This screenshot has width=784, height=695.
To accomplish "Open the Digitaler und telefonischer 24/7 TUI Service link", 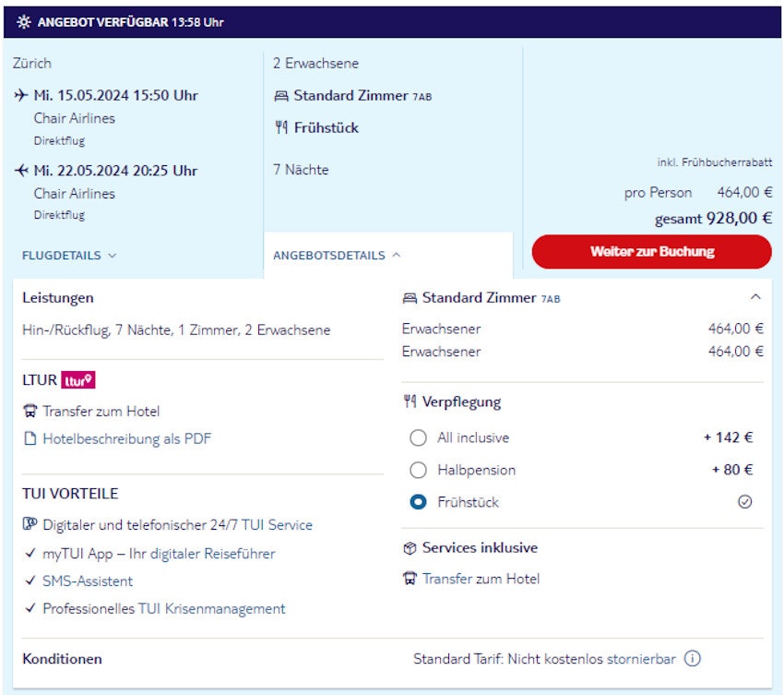I will click(x=177, y=525).
